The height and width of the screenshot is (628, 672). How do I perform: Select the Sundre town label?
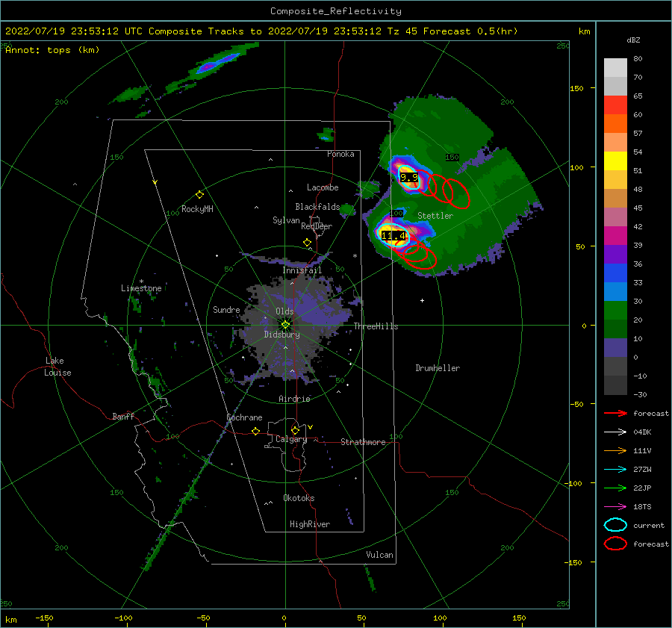pyautogui.click(x=226, y=310)
